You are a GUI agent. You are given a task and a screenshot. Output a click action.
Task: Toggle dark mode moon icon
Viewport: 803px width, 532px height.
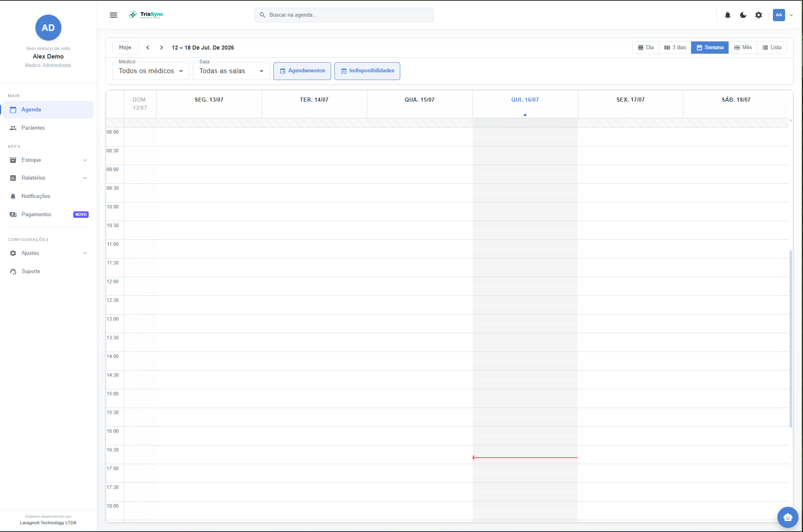(743, 15)
